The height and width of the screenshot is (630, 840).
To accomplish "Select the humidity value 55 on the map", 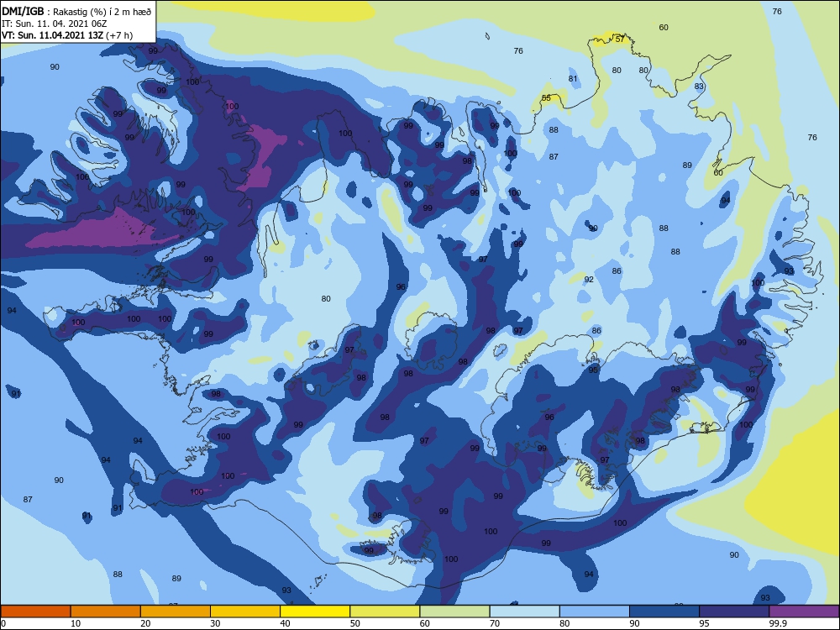I will [546, 98].
